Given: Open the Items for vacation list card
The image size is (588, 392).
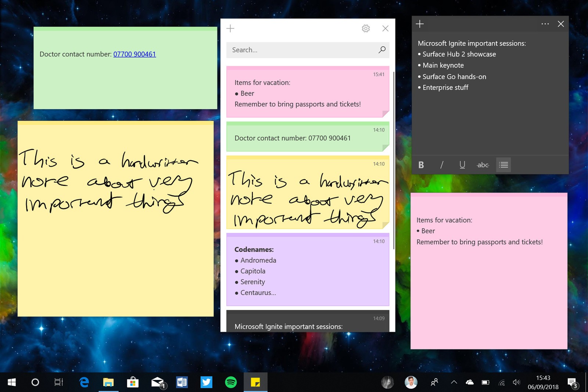Looking at the screenshot, I should 308,93.
